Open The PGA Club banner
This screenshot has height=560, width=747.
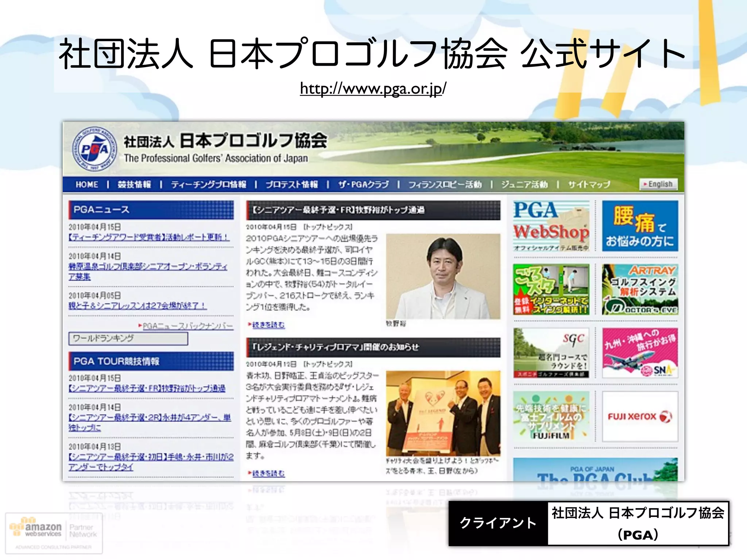coord(595,470)
